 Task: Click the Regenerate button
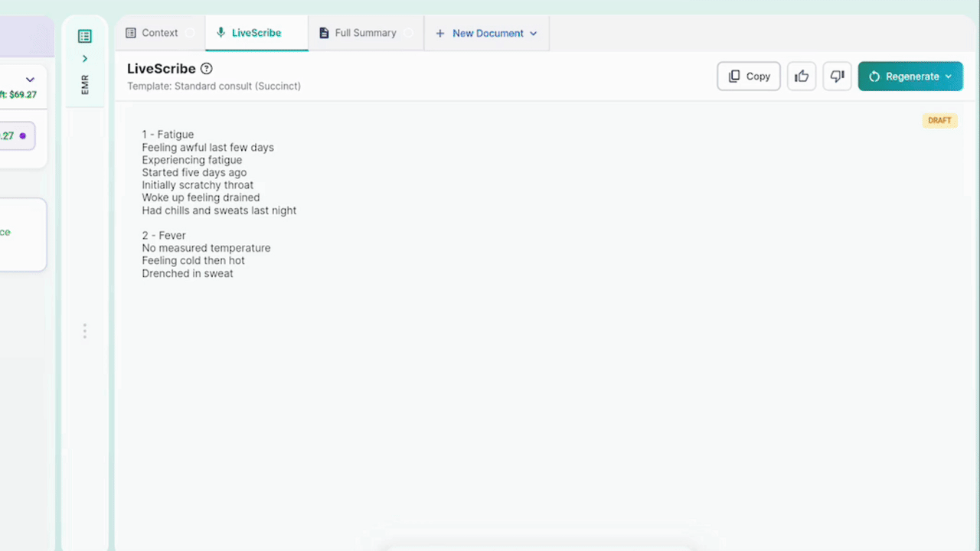912,76
